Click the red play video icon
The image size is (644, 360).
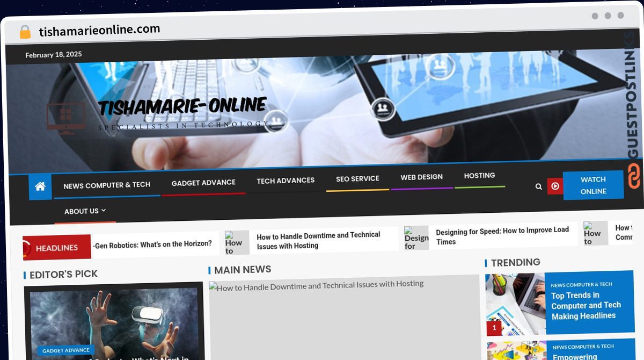click(555, 186)
